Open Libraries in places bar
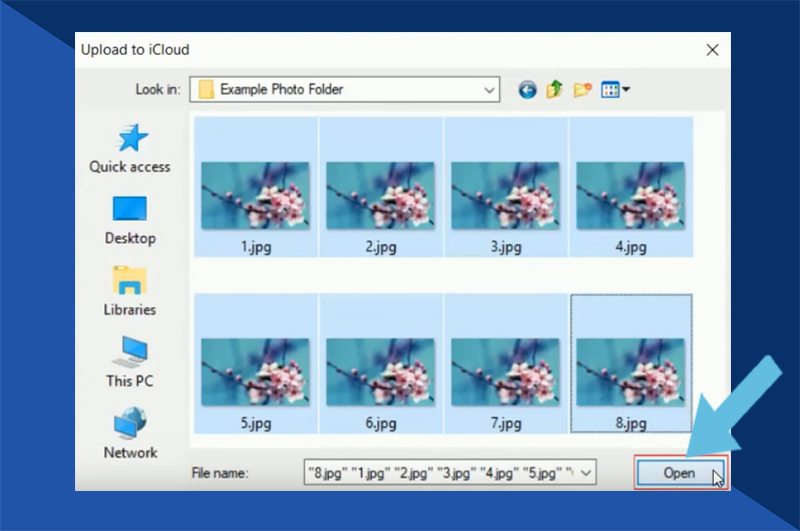This screenshot has height=531, width=800. tap(130, 291)
